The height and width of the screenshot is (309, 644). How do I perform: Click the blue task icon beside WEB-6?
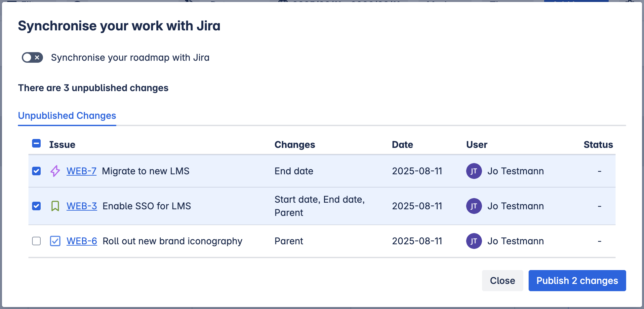coord(55,241)
